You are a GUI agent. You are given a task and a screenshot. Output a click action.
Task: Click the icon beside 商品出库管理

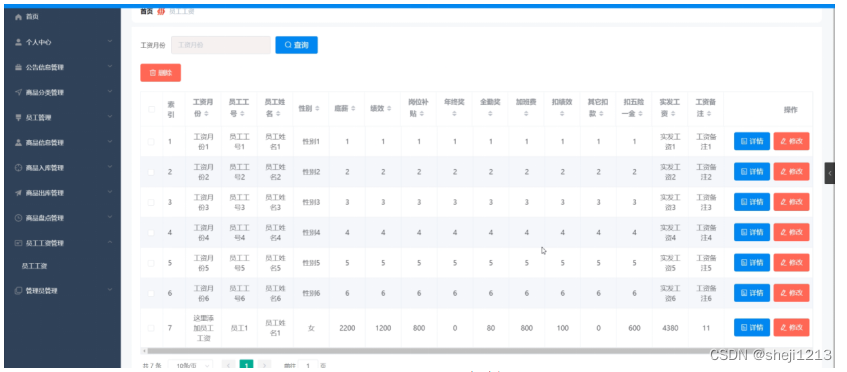point(18,193)
